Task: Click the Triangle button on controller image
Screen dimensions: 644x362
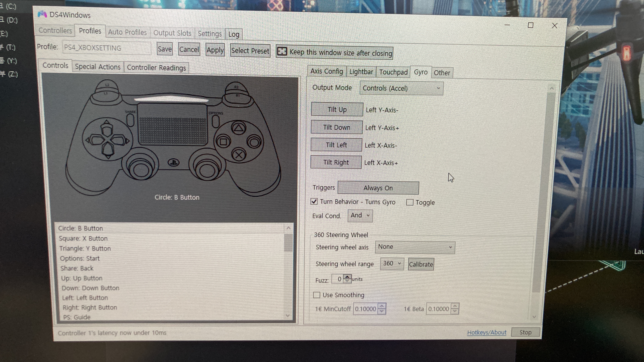Action: click(x=238, y=128)
